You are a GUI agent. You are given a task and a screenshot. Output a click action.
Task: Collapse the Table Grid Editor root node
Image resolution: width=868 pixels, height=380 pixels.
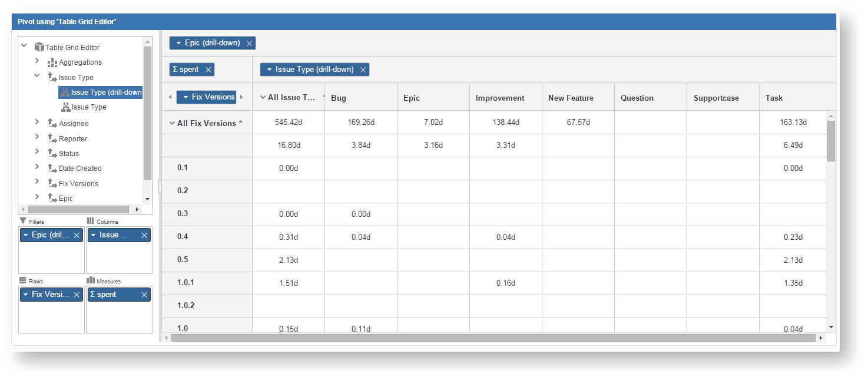[x=24, y=45]
